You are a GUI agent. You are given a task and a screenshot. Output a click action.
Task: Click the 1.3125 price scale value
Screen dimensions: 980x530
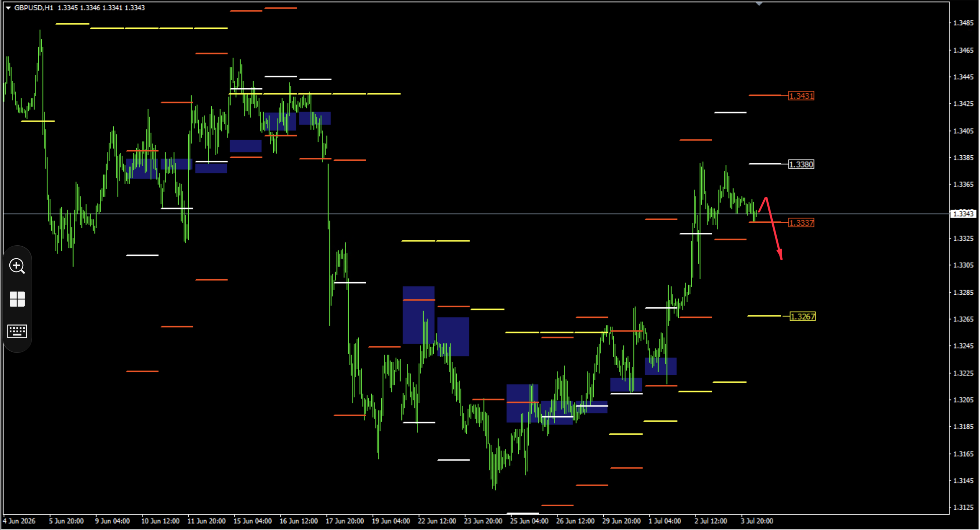tap(963, 507)
